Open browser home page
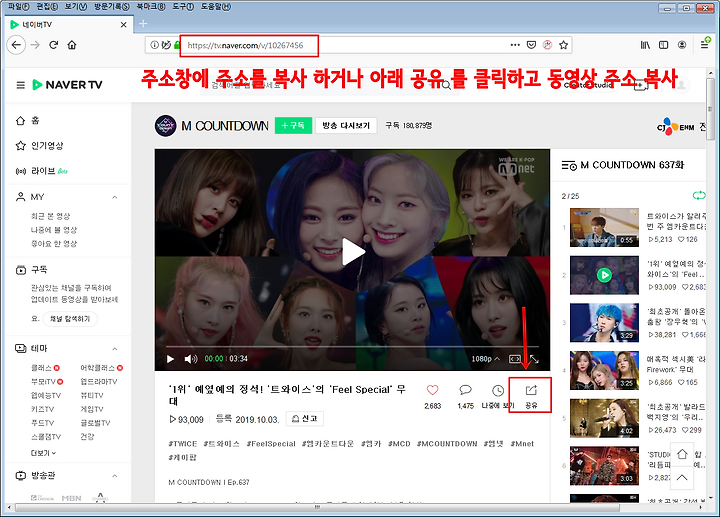 click(72, 45)
